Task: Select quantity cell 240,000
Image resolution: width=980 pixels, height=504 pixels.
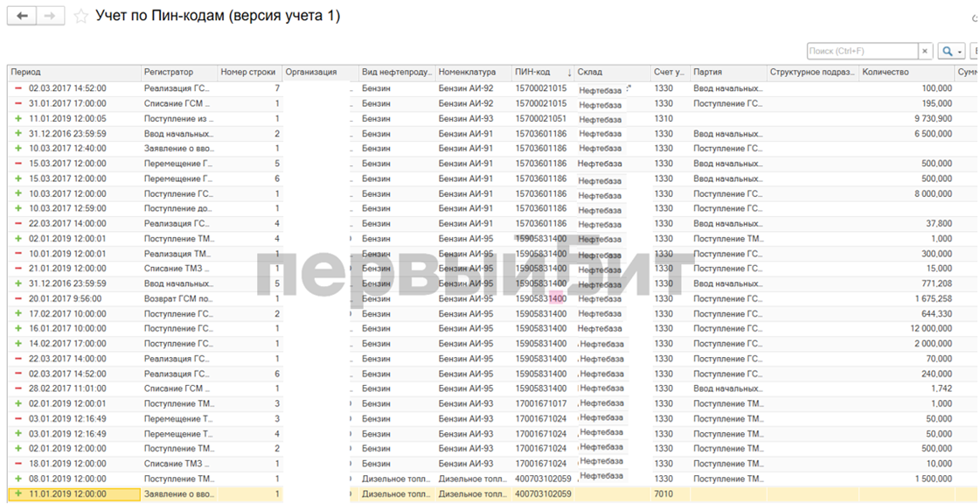Action: pyautogui.click(x=907, y=374)
